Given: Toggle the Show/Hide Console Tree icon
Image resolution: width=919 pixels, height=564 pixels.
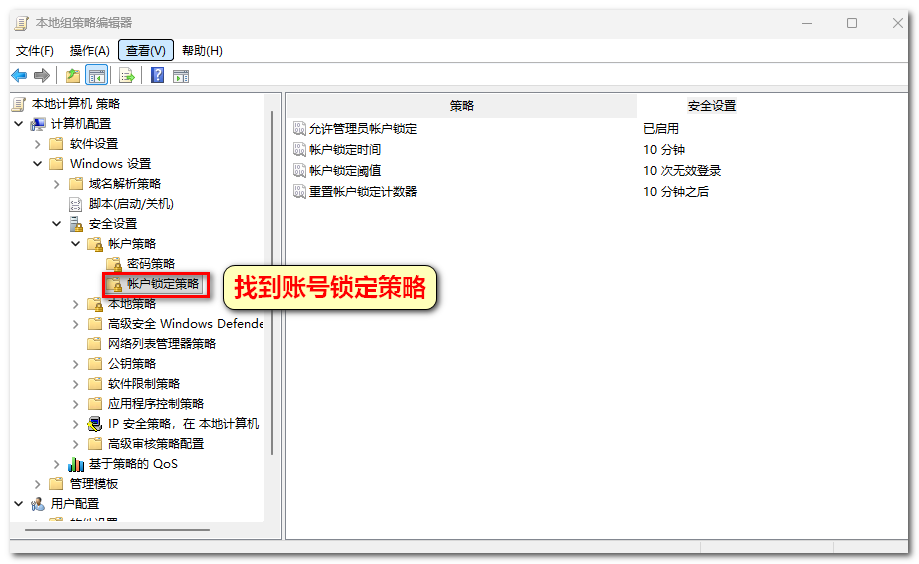Looking at the screenshot, I should click(x=96, y=76).
